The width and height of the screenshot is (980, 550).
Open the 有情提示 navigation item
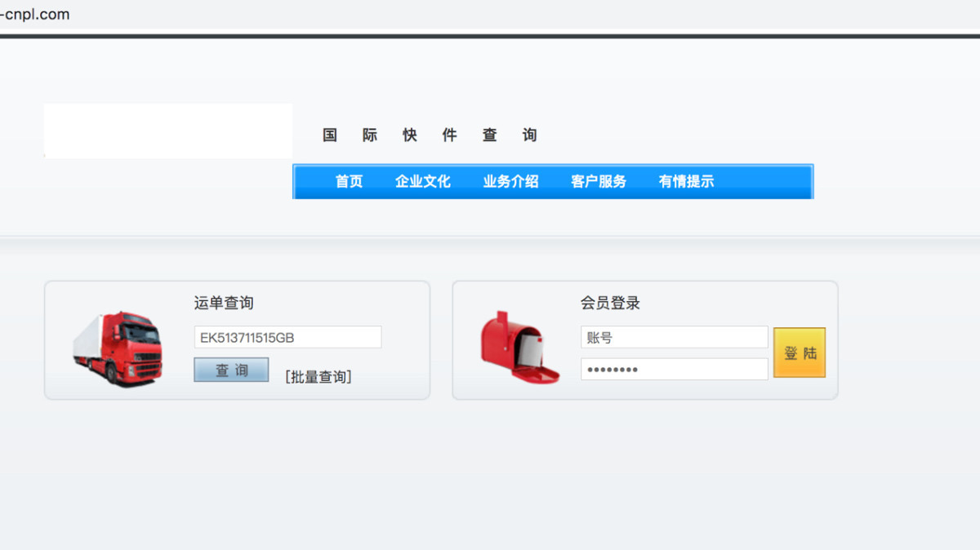pos(685,181)
